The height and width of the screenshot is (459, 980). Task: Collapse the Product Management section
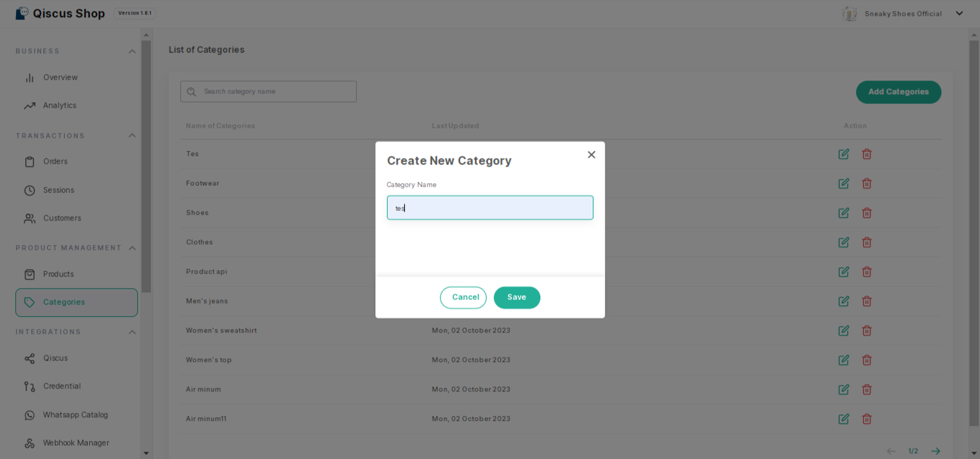pos(132,248)
